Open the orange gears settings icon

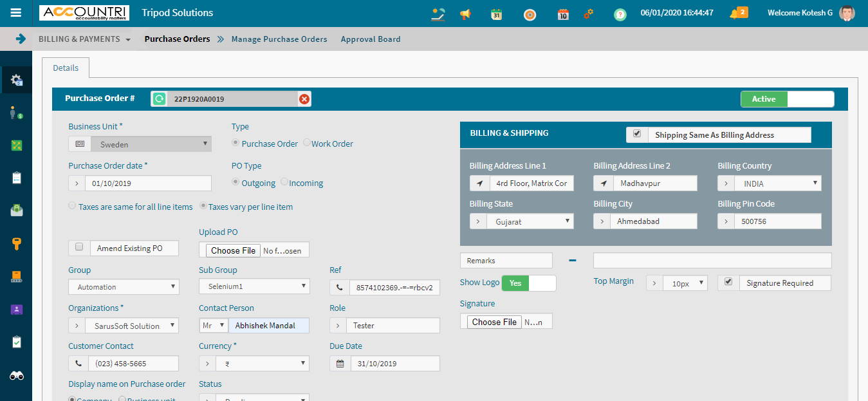588,14
